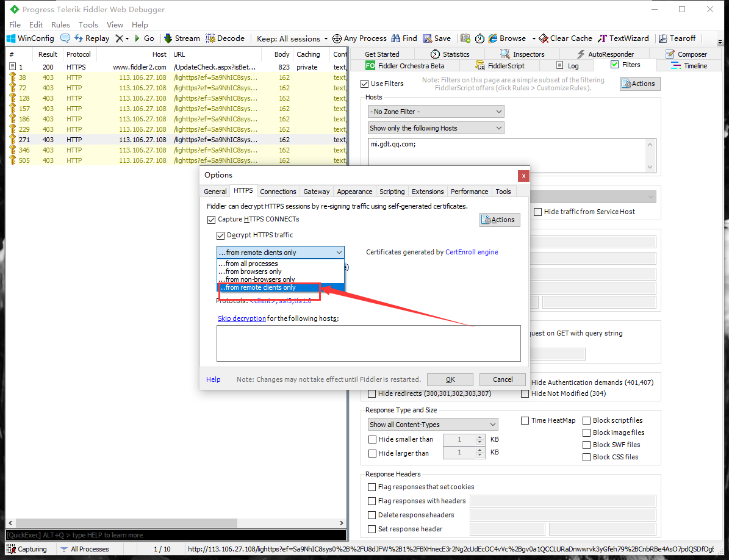Switch to the FiddlerScript tab
The image size is (729, 560).
[x=500, y=66]
